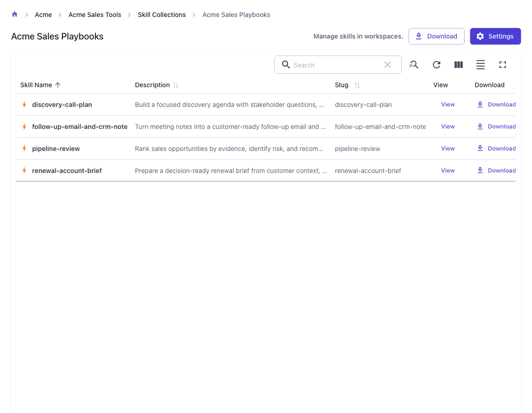Download pipeline-review skill
Screen dimensions: 532x413
[496, 149]
